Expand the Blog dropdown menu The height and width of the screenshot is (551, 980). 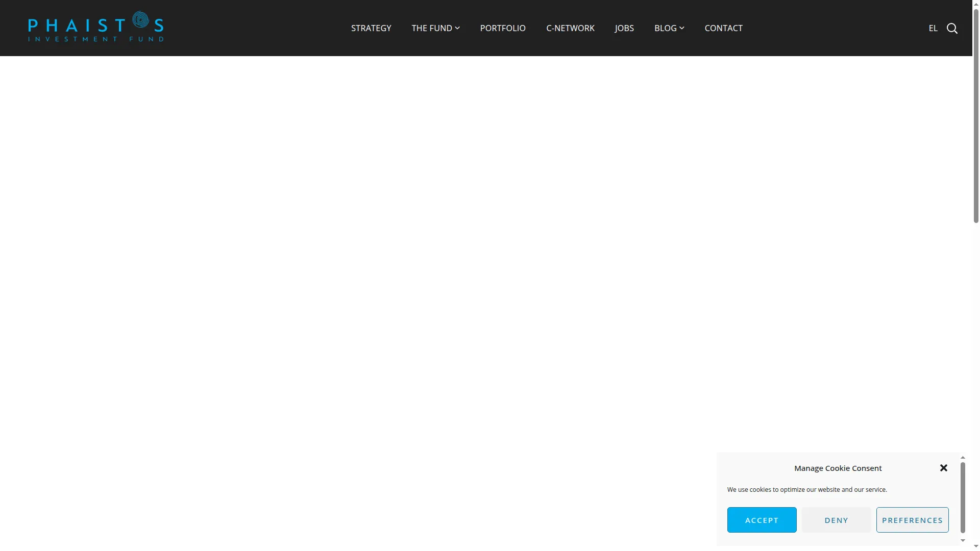669,28
